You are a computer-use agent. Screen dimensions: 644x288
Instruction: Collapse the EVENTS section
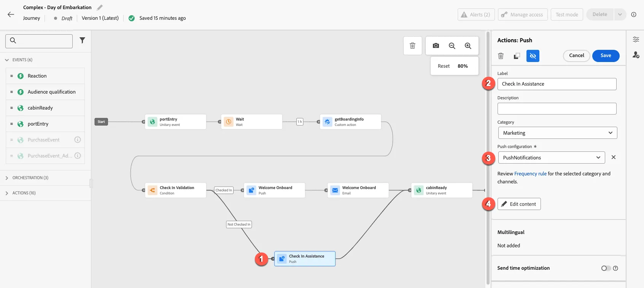[7, 60]
